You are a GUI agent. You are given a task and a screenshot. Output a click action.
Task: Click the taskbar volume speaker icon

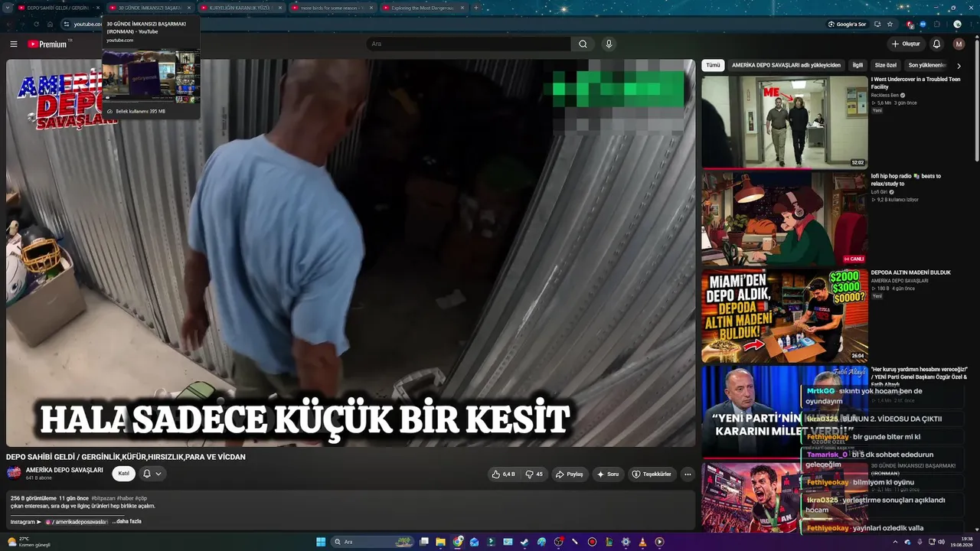point(941,542)
